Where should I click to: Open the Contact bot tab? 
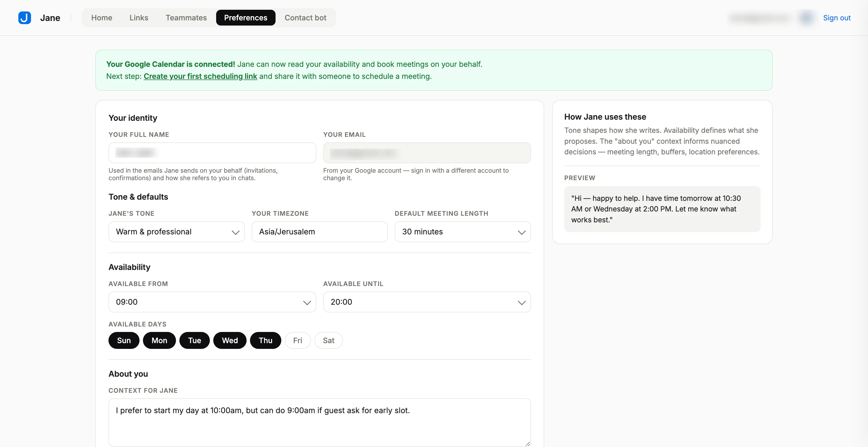coord(305,18)
